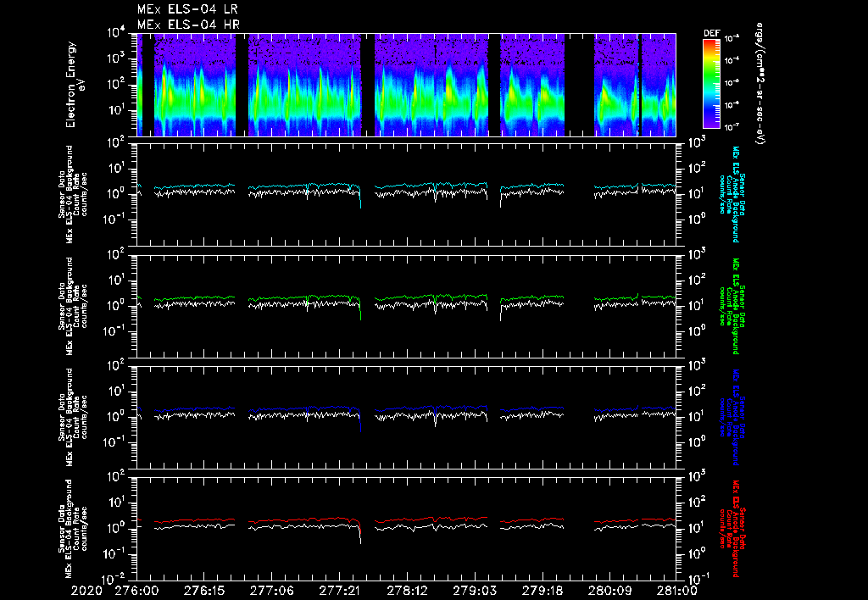
Task: Click the 10^-5 tick label on the color bar
Action: [x=733, y=83]
